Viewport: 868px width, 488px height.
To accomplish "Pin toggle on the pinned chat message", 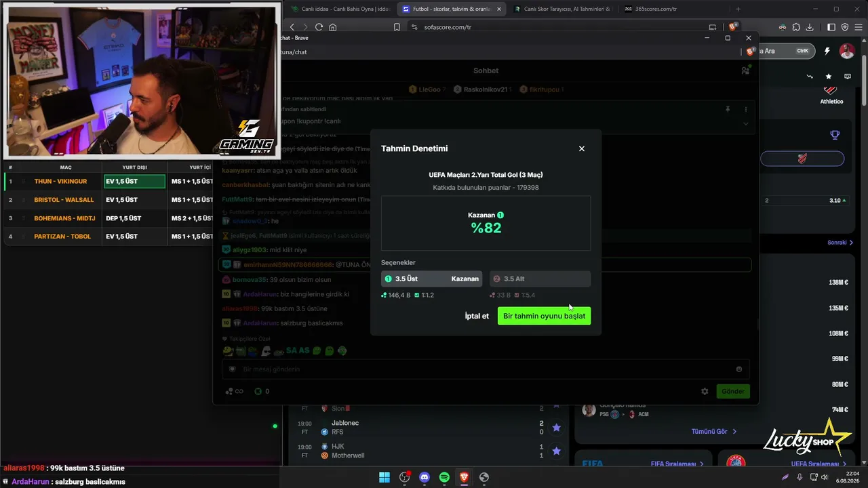I will pos(728,109).
